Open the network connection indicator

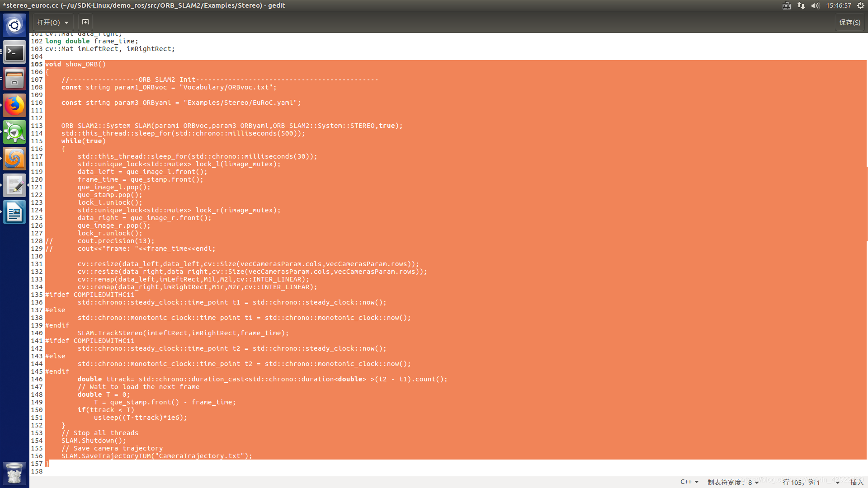tap(801, 5)
